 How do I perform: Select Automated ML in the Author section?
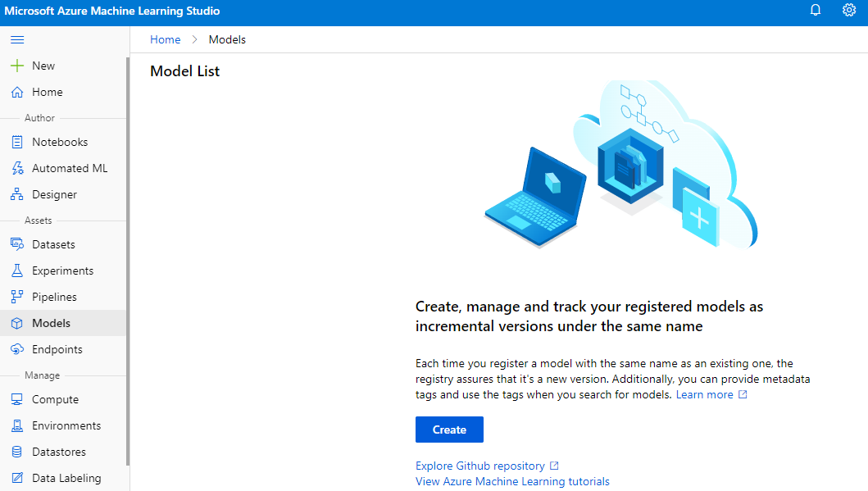70,167
